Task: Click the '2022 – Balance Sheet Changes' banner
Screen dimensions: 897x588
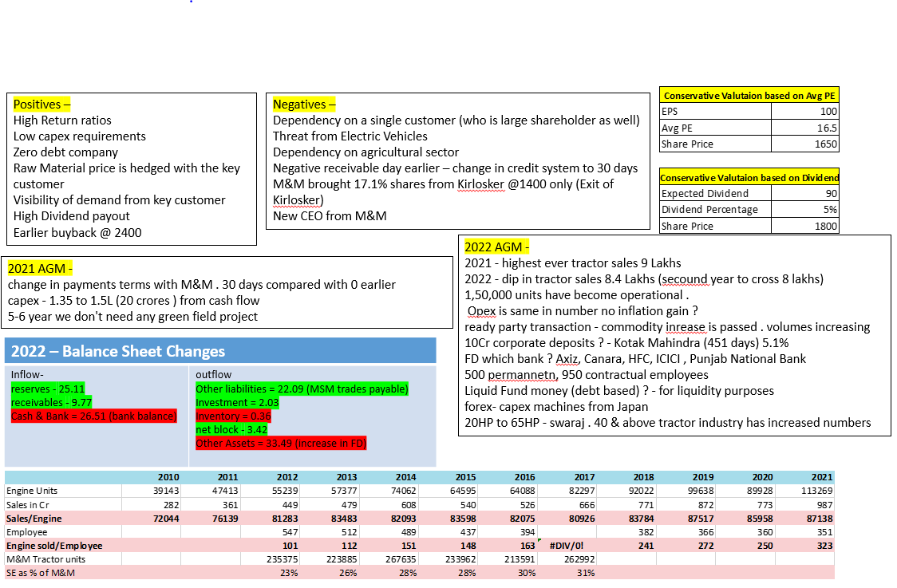Action: tap(118, 352)
